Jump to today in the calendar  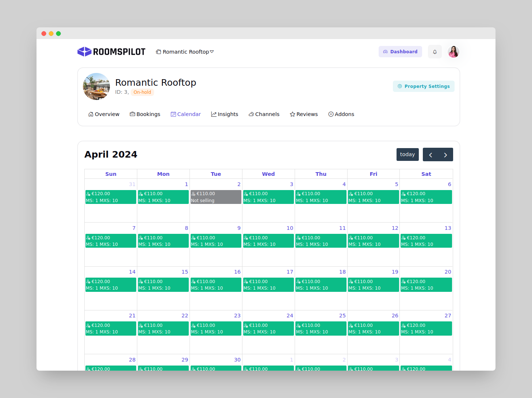click(407, 154)
